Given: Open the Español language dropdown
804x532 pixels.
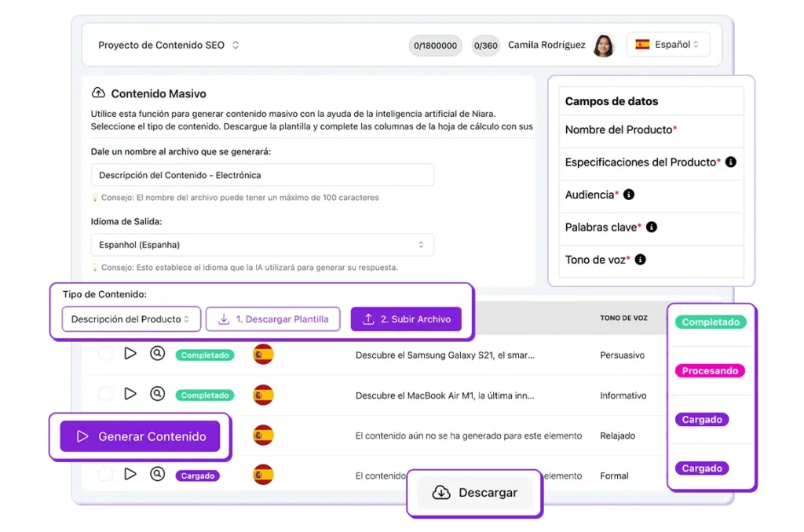Looking at the screenshot, I should pyautogui.click(x=667, y=45).
